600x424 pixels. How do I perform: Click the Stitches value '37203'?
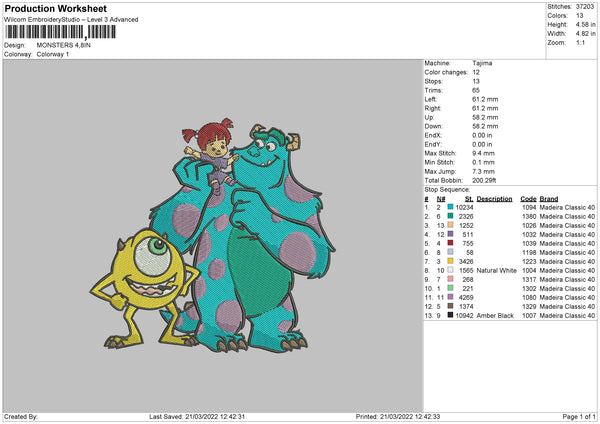[x=585, y=7]
